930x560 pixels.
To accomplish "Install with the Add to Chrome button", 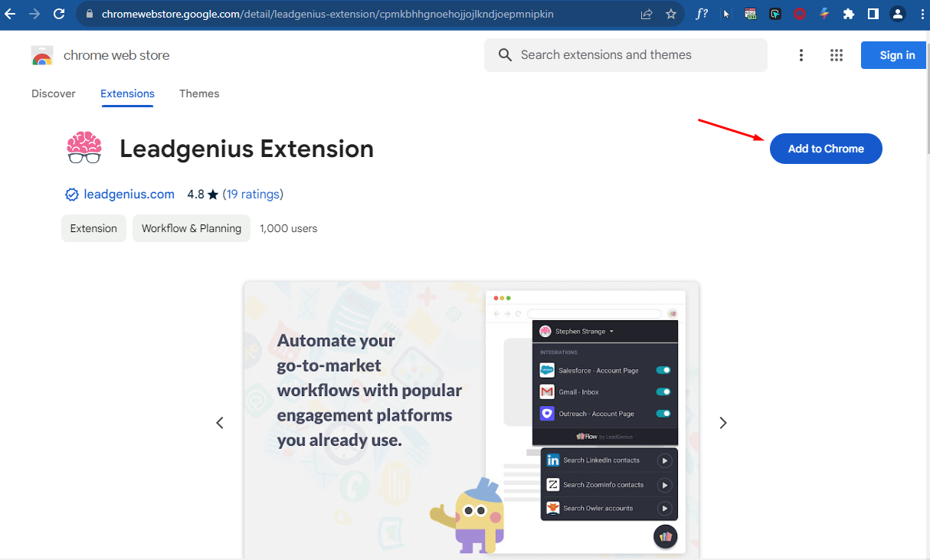I will click(826, 149).
